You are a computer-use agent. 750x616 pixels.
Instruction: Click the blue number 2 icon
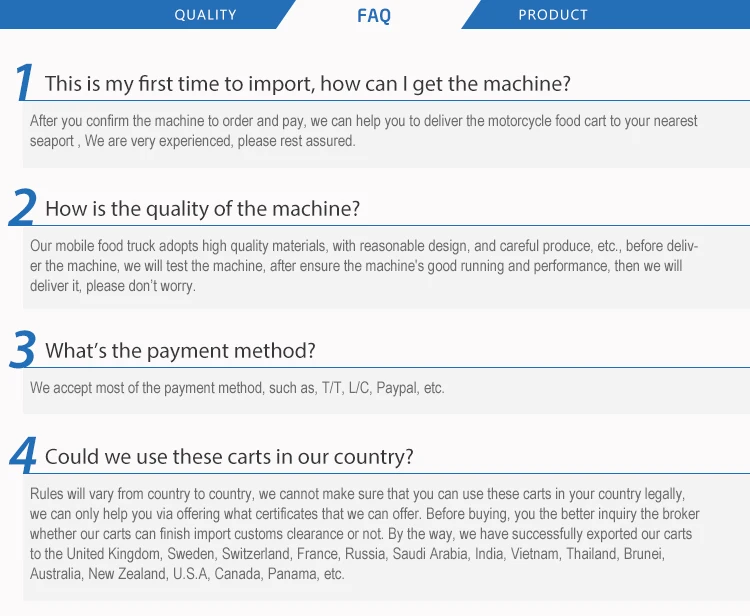point(22,208)
